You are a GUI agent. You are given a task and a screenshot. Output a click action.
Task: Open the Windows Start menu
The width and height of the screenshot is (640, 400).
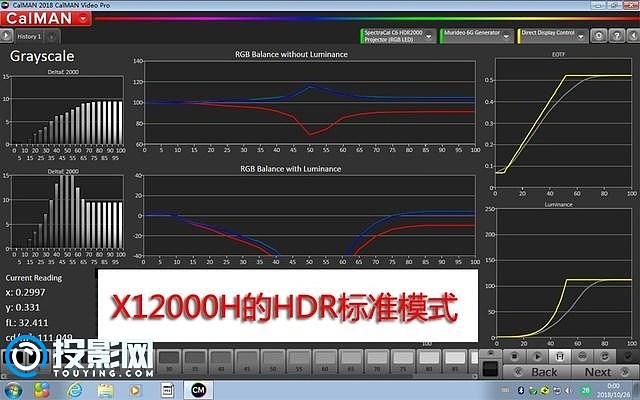click(x=12, y=390)
